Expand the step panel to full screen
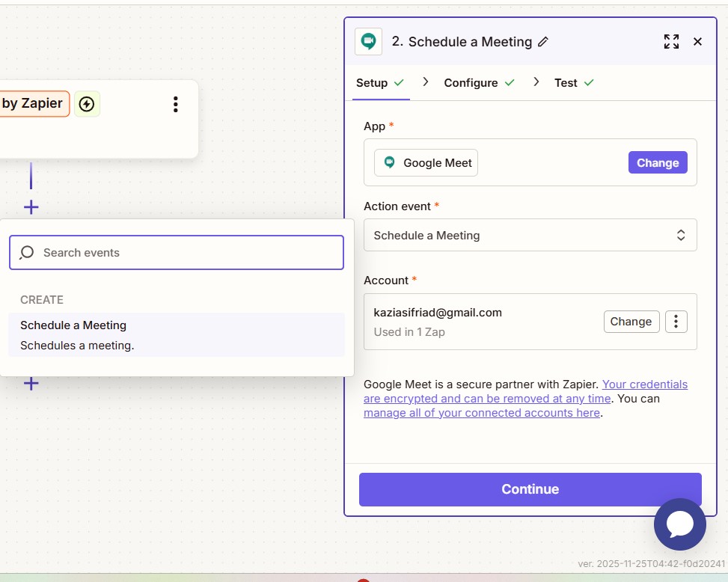The height and width of the screenshot is (582, 728). [x=671, y=42]
